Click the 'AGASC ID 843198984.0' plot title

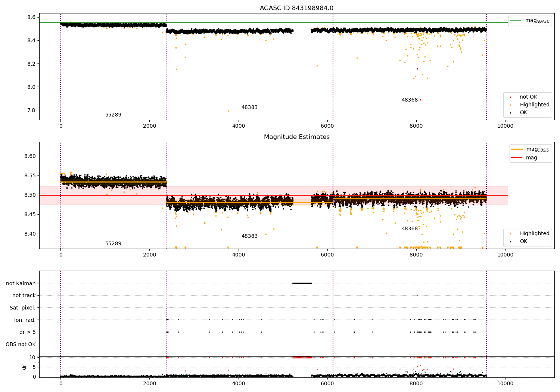tap(296, 8)
